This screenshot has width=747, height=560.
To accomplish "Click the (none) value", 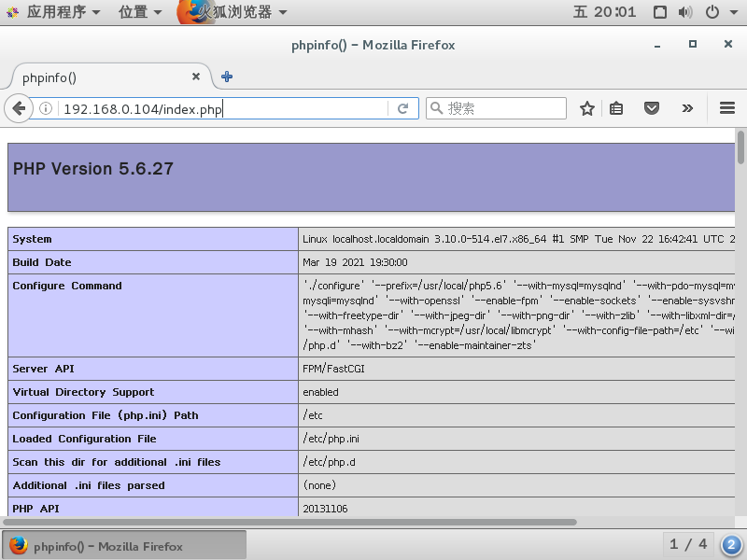I will pyautogui.click(x=319, y=485).
